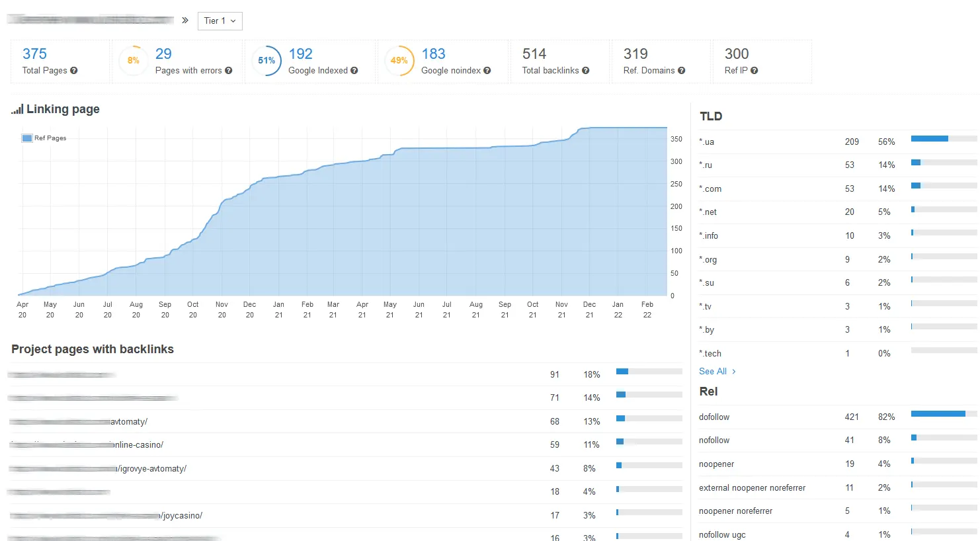Image resolution: width=980 pixels, height=541 pixels.
Task: Click the breadcrumb double-chevron icon
Action: tap(185, 21)
